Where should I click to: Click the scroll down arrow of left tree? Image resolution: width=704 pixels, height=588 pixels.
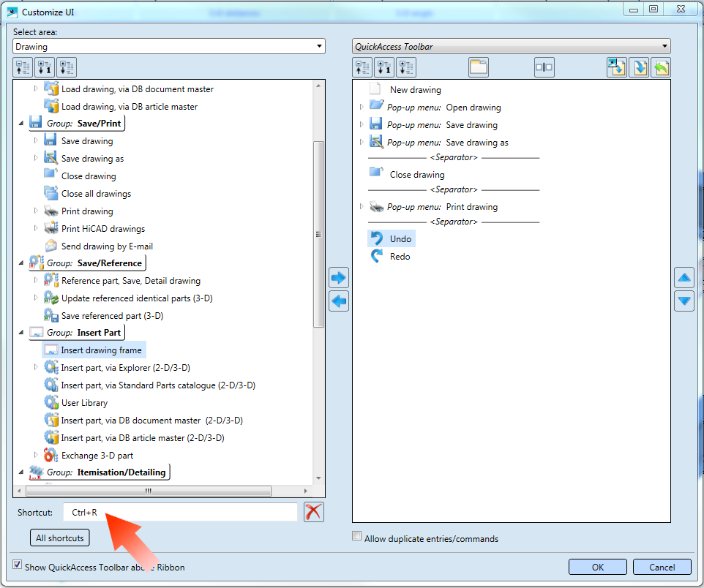click(318, 478)
